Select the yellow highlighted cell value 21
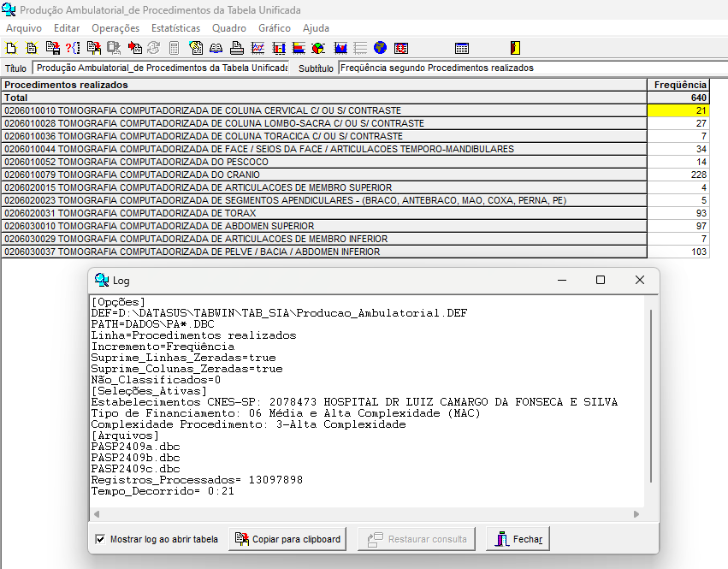728x569 pixels. [x=678, y=110]
